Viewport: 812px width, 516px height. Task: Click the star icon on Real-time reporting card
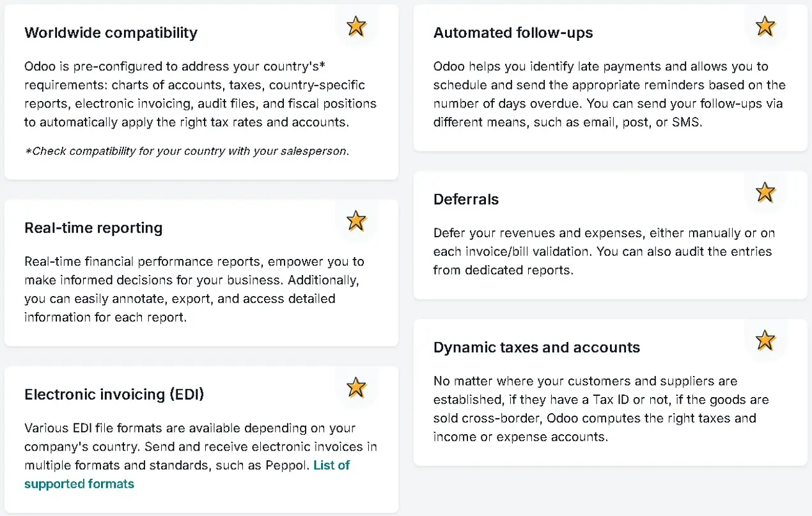(x=356, y=221)
